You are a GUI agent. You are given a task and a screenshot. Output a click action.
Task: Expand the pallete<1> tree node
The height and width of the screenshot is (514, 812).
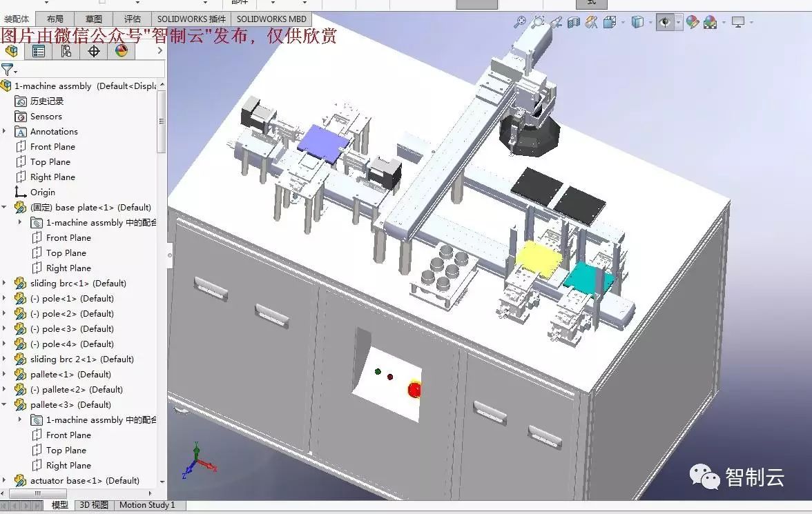tap(4, 374)
